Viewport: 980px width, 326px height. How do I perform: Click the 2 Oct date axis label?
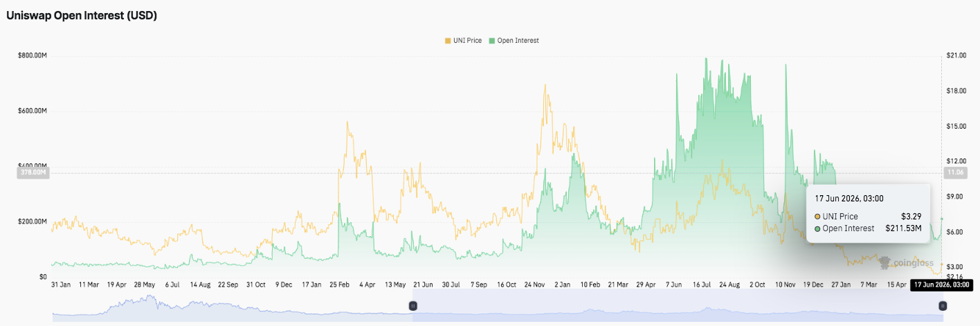tap(758, 284)
